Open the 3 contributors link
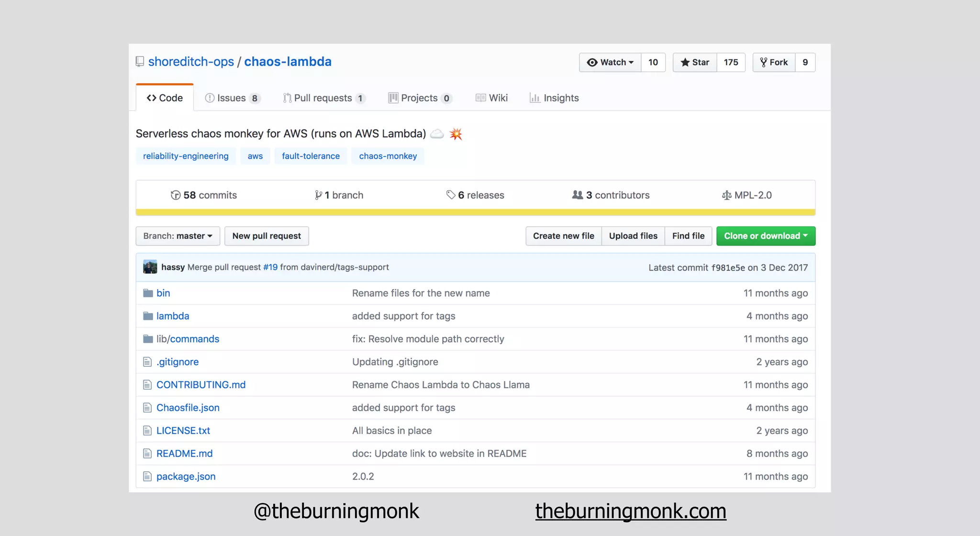The width and height of the screenshot is (980, 536). pyautogui.click(x=611, y=195)
